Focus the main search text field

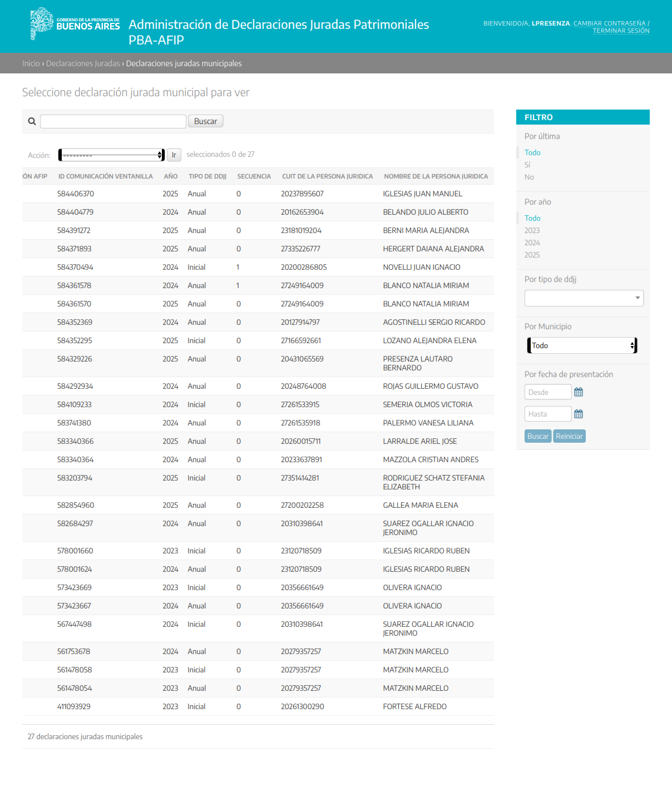pos(113,121)
